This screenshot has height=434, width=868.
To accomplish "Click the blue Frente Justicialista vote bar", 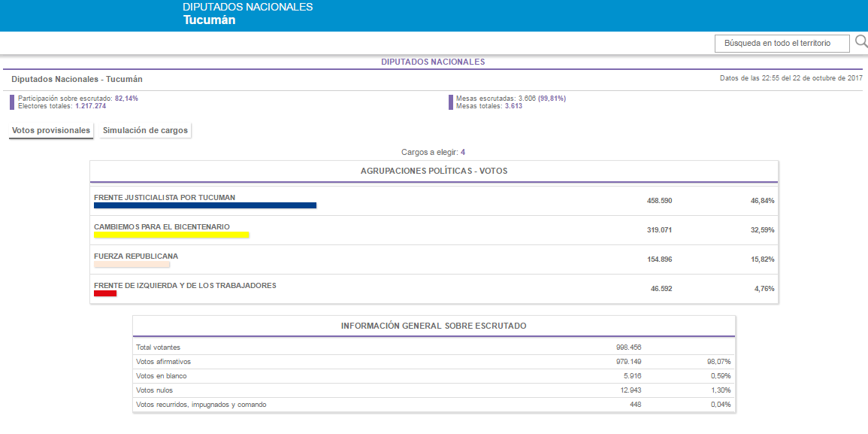I will [205, 205].
